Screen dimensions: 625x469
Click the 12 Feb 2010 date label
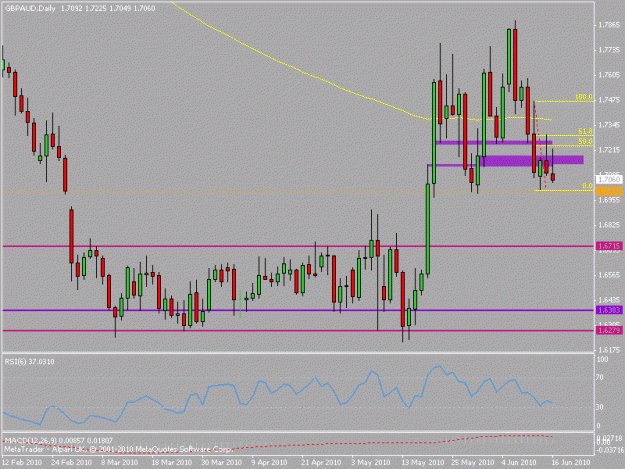[x=22, y=462]
